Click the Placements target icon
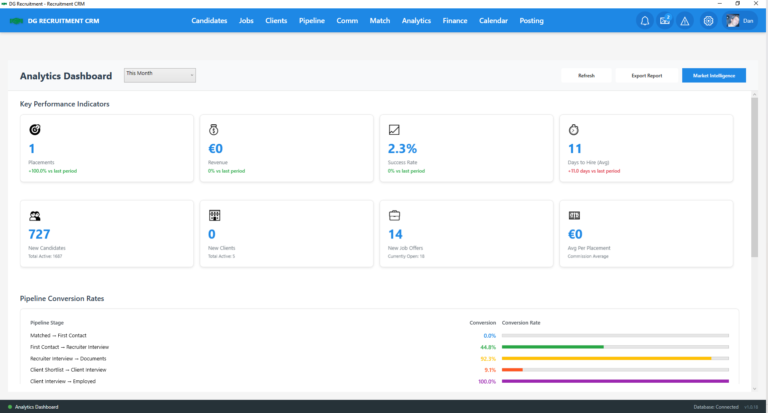This screenshot has height=413, width=768. click(35, 129)
